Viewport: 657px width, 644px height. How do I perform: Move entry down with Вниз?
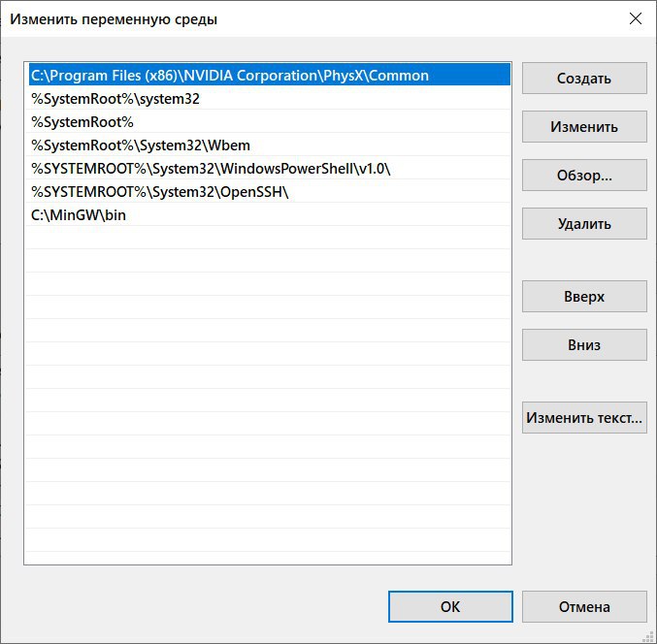pyautogui.click(x=584, y=345)
